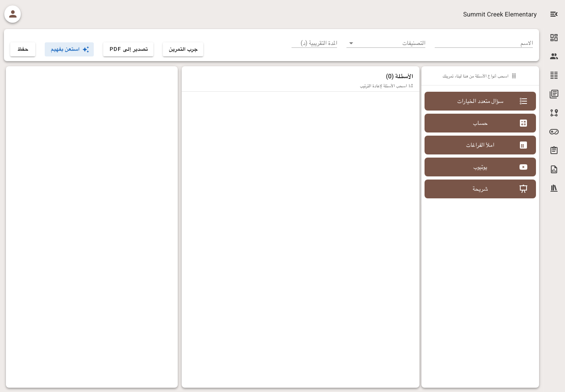Click the drag handle dots icon in question types header
The image size is (565, 392).
(x=514, y=76)
